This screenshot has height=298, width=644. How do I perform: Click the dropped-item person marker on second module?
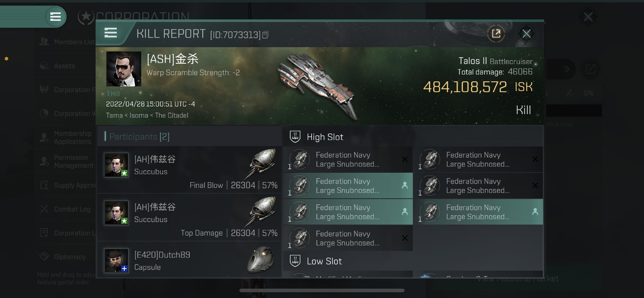point(405,185)
